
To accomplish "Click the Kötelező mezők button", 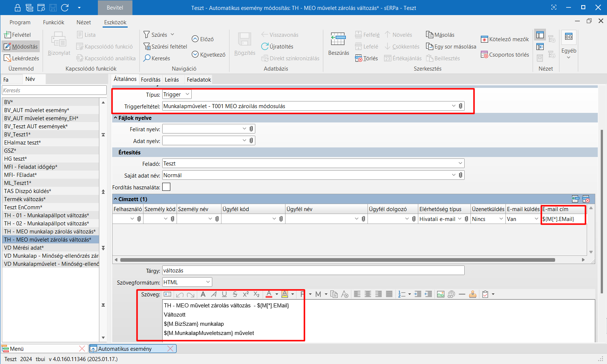I will tap(505, 39).
